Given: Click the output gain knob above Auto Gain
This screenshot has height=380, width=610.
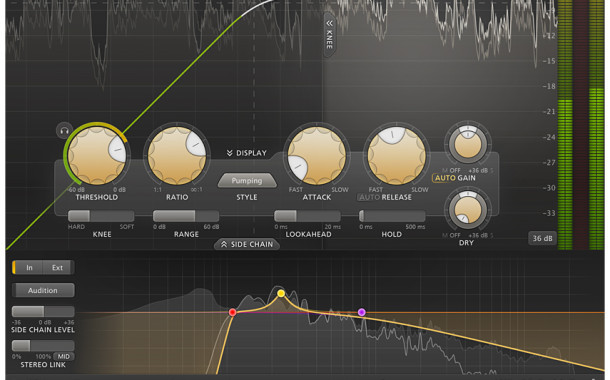Looking at the screenshot, I should (468, 144).
